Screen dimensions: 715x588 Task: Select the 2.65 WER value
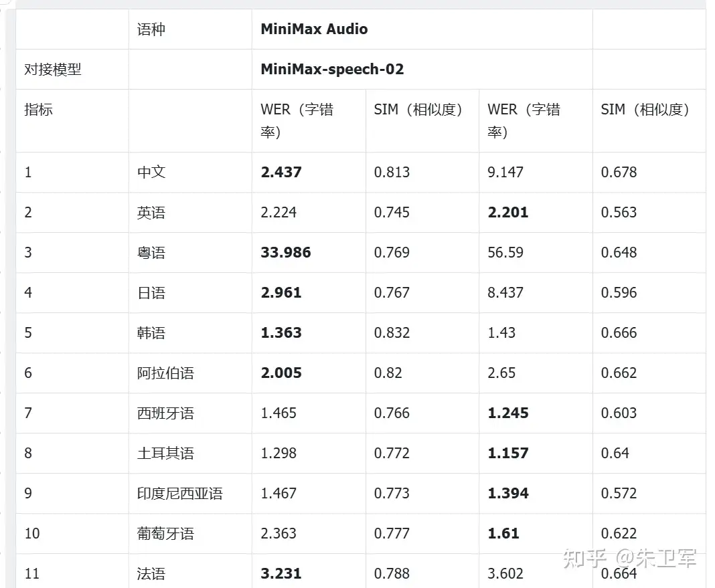(x=501, y=373)
